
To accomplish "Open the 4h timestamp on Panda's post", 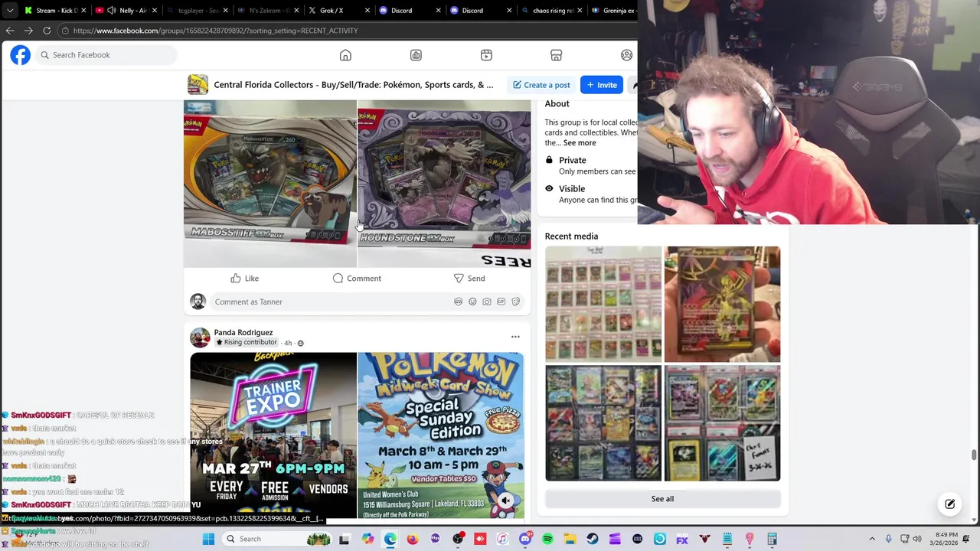I will [x=288, y=343].
